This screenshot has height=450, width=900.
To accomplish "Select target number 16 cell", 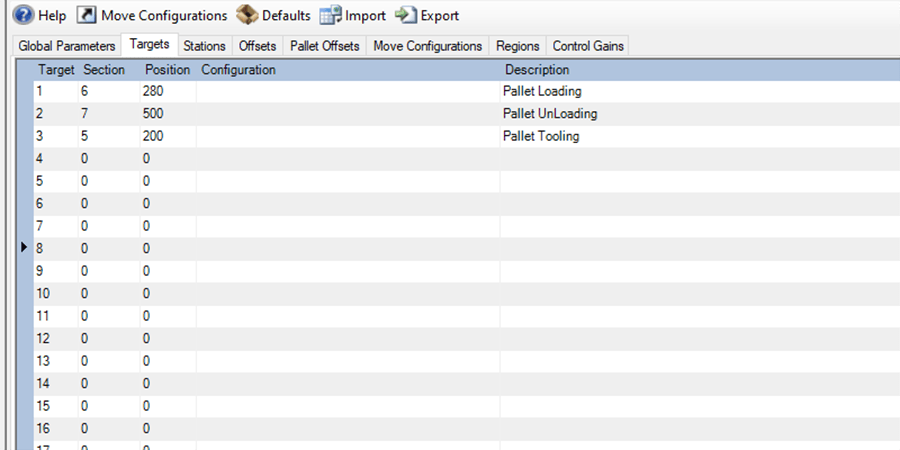I will coord(56,428).
